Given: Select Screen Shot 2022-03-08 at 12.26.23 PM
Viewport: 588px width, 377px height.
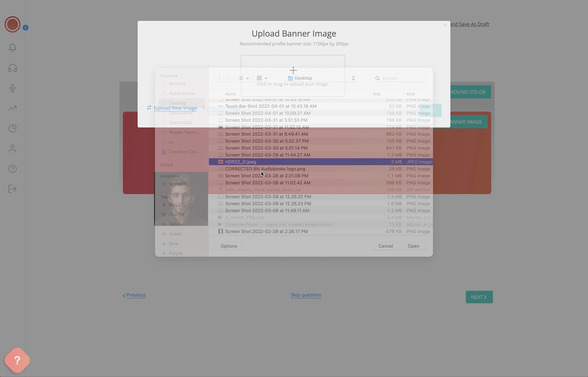Looking at the screenshot, I should [321, 203].
